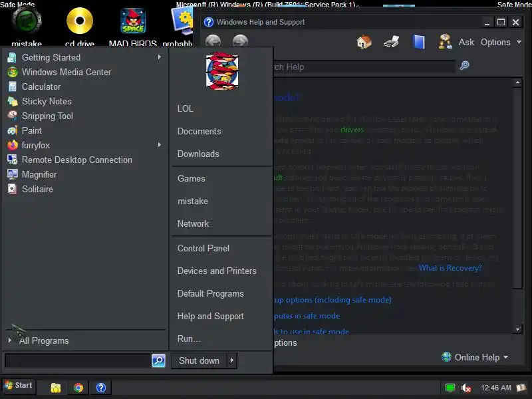Open the LOL user folder
This screenshot has width=532, height=399.
[186, 108]
